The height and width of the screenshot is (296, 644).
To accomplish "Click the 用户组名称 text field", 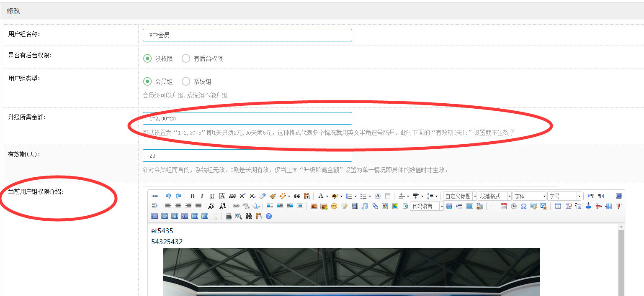I will [247, 35].
